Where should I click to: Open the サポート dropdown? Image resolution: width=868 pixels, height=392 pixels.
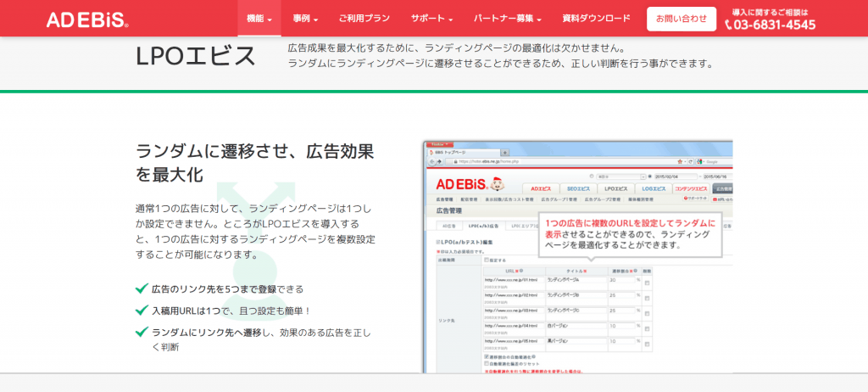(x=431, y=19)
